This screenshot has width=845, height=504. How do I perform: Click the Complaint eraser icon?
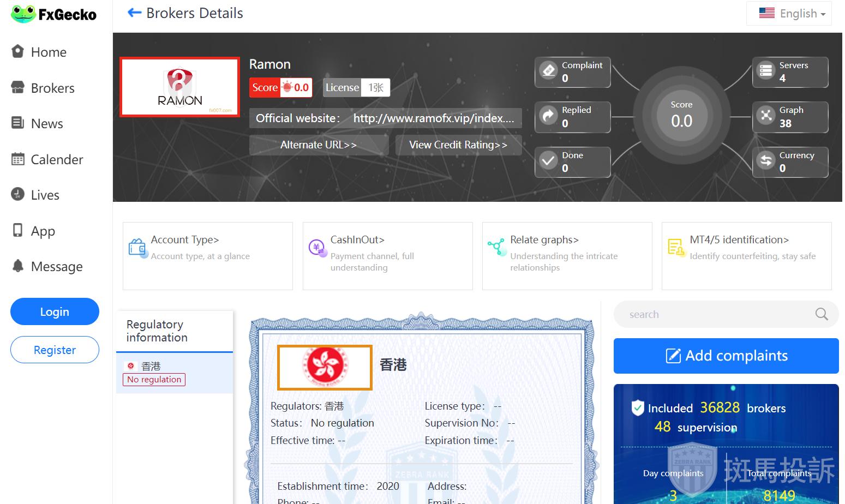pos(548,71)
